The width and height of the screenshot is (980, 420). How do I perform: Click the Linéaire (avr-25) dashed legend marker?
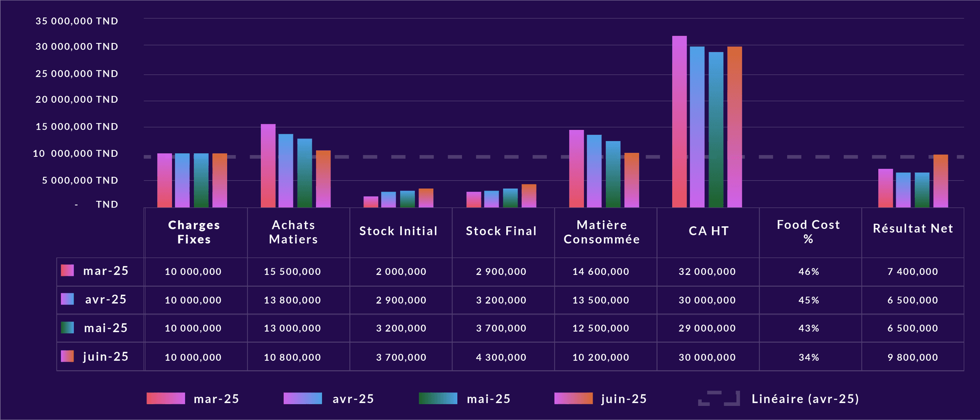(719, 399)
